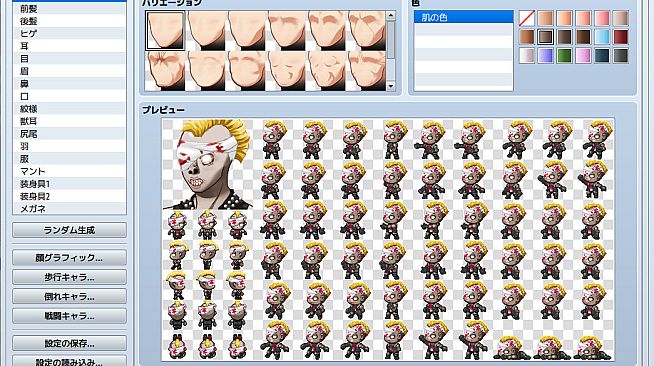Click the large bandaged face portrait preview
The width and height of the screenshot is (654, 366).
208,164
